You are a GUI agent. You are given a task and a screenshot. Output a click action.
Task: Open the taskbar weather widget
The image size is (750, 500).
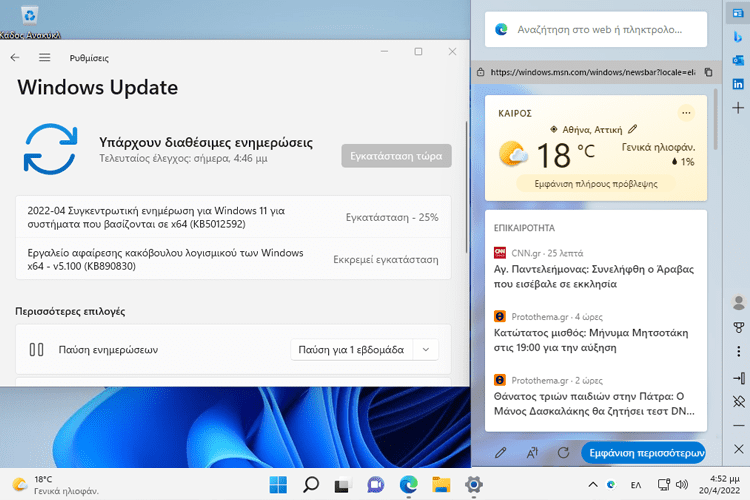pyautogui.click(x=55, y=485)
